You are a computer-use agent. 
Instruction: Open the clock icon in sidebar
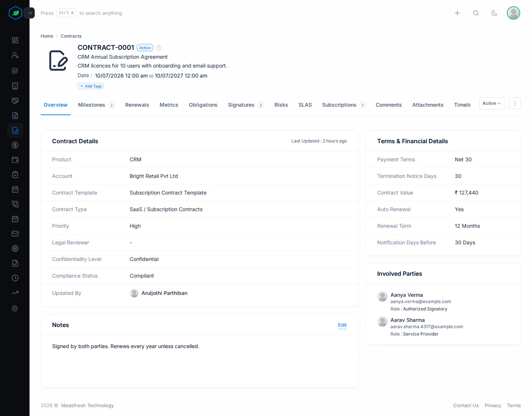pyautogui.click(x=15, y=278)
